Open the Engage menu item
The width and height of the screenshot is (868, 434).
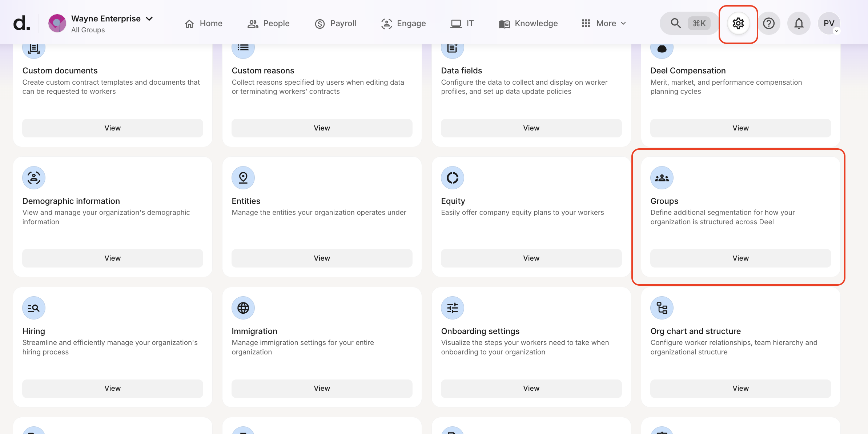(403, 24)
